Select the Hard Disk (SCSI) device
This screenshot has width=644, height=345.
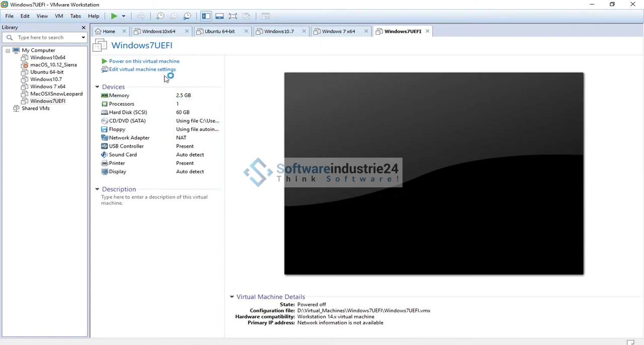pyautogui.click(x=128, y=112)
